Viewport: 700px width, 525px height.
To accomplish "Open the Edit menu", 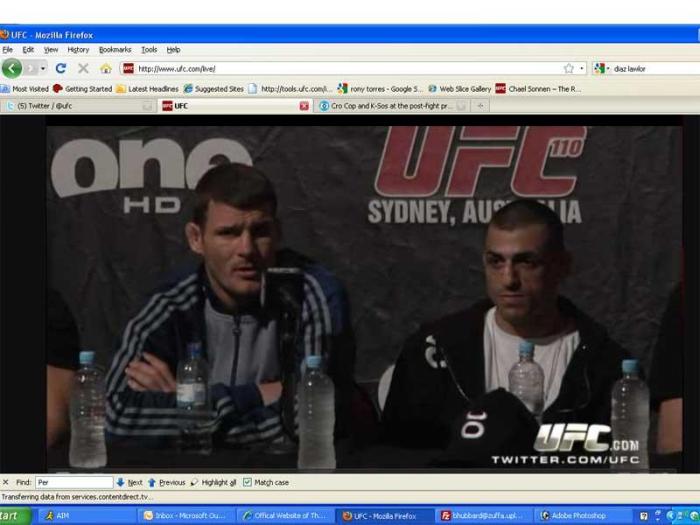I will (x=28, y=50).
